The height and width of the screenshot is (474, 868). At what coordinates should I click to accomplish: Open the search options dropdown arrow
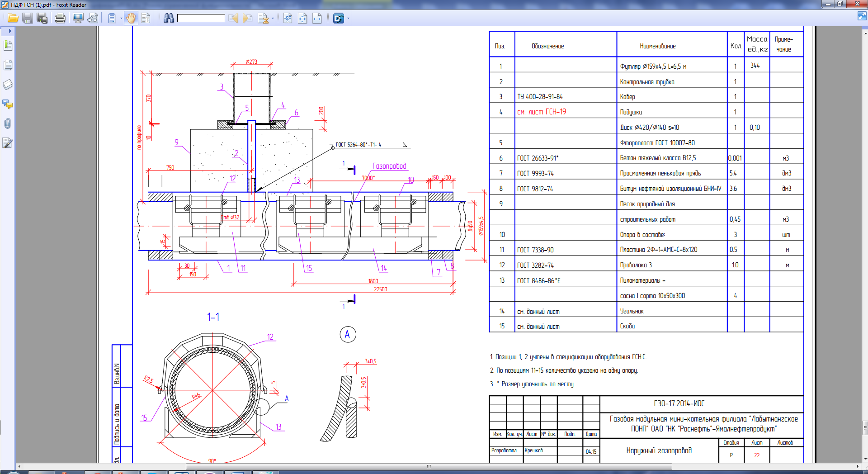click(273, 19)
